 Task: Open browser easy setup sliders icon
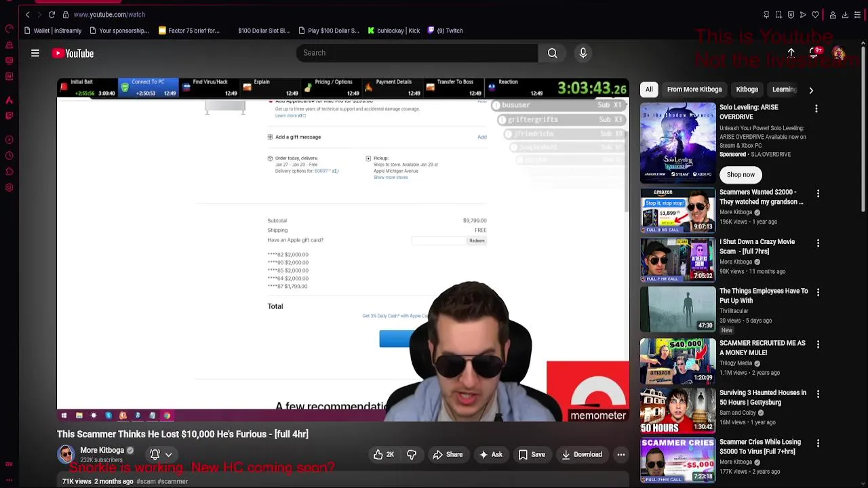point(857,14)
